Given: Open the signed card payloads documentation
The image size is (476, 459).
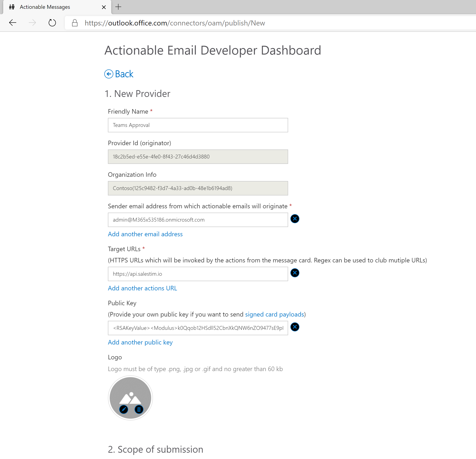Looking at the screenshot, I should (274, 314).
